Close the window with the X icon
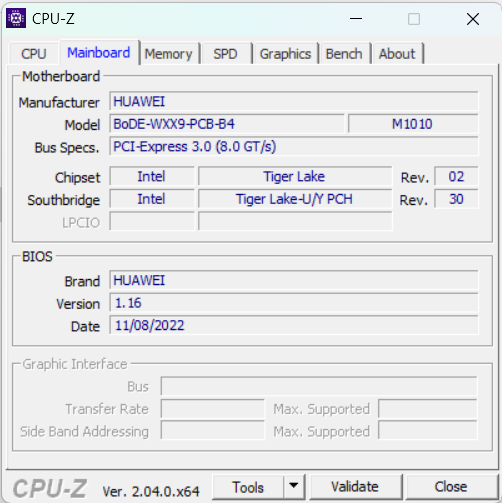This screenshot has height=503, width=502. (x=473, y=19)
